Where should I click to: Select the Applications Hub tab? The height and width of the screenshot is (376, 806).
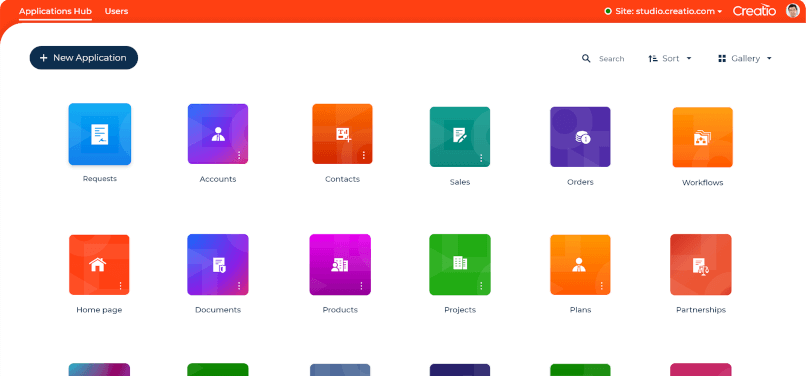click(56, 11)
